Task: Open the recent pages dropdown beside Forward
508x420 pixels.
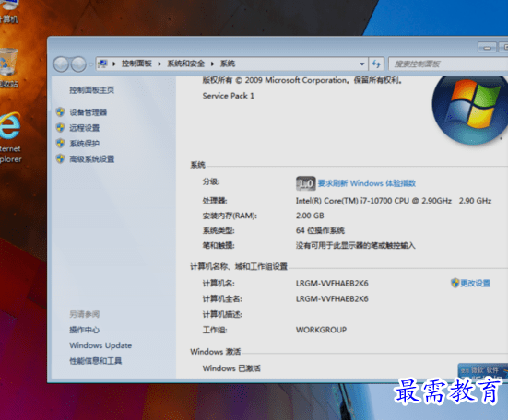Action: 90,64
